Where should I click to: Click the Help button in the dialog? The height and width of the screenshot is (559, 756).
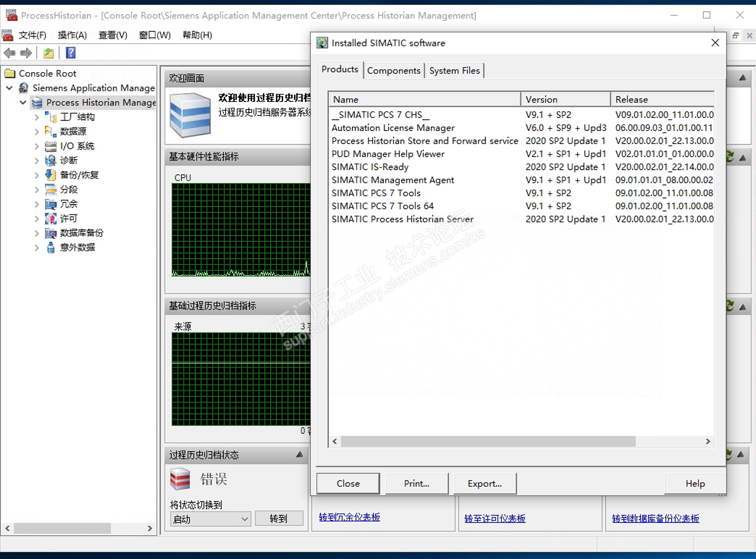pyautogui.click(x=695, y=484)
